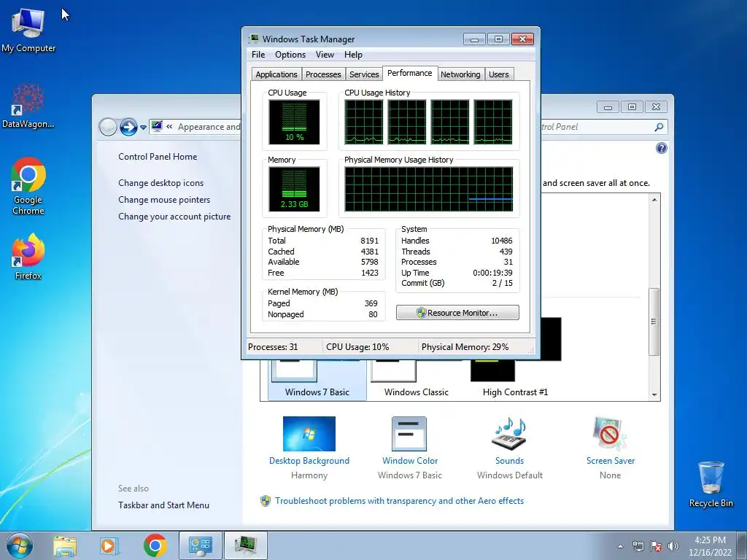This screenshot has height=560, width=747.
Task: Click theme list scroll down arrow
Action: (654, 394)
